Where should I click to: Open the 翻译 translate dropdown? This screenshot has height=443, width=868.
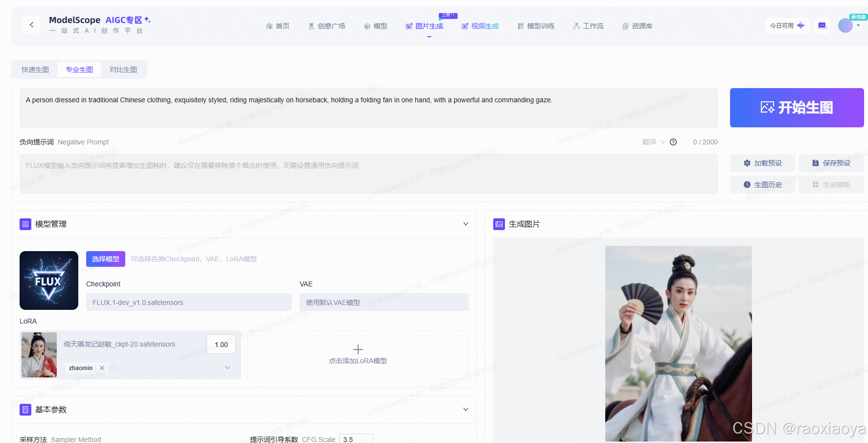[653, 142]
